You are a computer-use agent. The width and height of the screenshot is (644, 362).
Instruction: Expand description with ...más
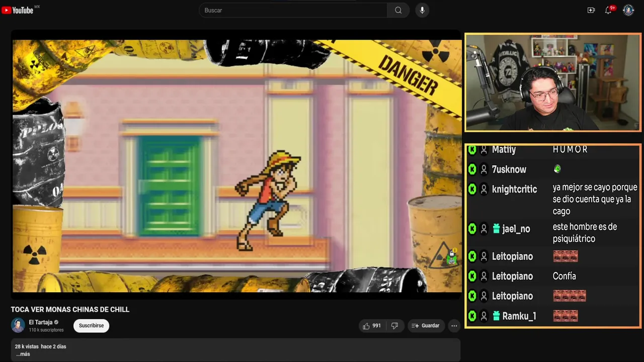(x=23, y=354)
